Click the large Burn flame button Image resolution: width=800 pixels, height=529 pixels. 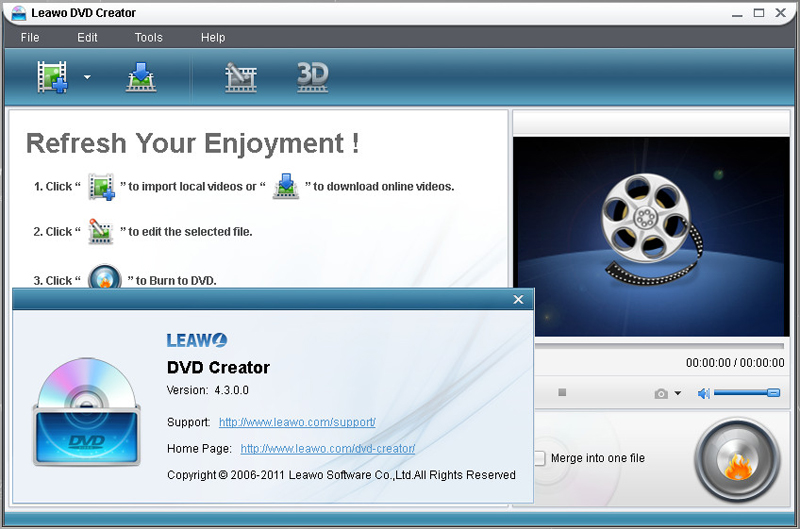(737, 461)
